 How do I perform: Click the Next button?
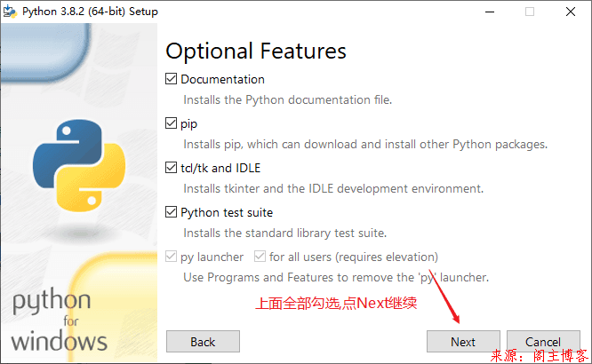(463, 342)
